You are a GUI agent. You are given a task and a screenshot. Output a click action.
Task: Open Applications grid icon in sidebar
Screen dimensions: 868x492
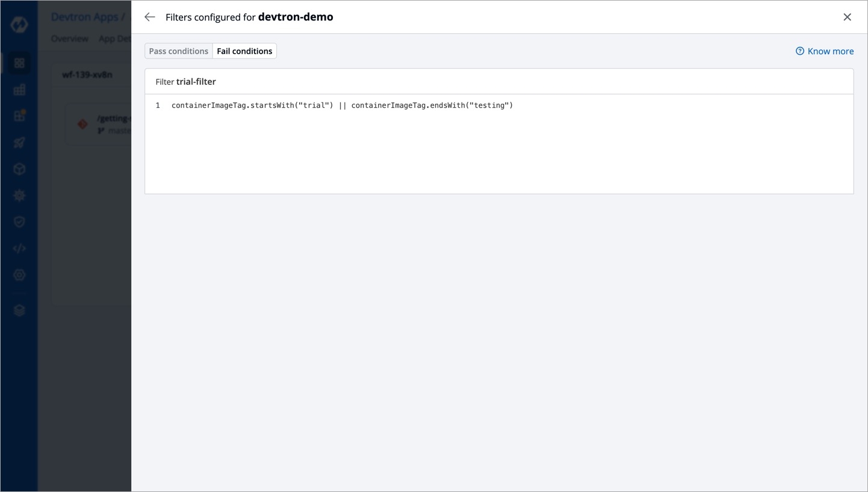[19, 63]
